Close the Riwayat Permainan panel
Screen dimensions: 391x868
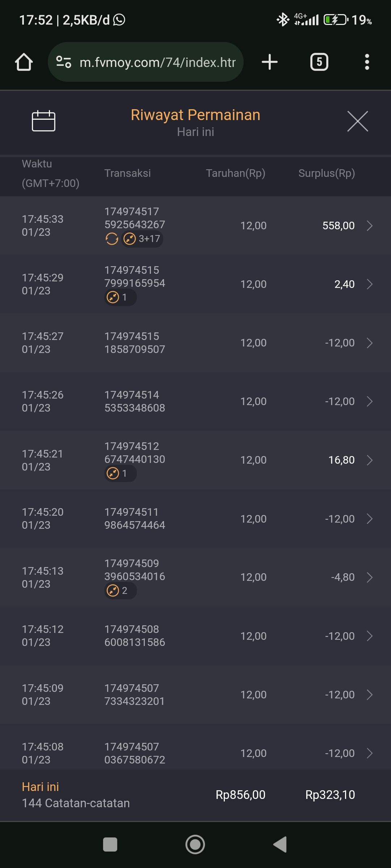(x=357, y=121)
